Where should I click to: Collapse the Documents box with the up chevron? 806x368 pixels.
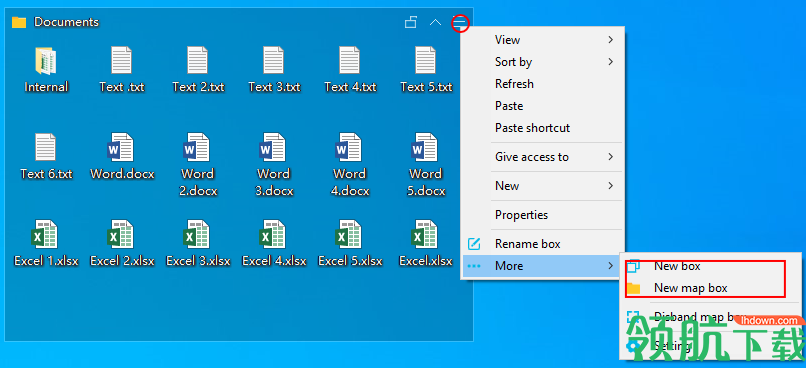tap(435, 23)
